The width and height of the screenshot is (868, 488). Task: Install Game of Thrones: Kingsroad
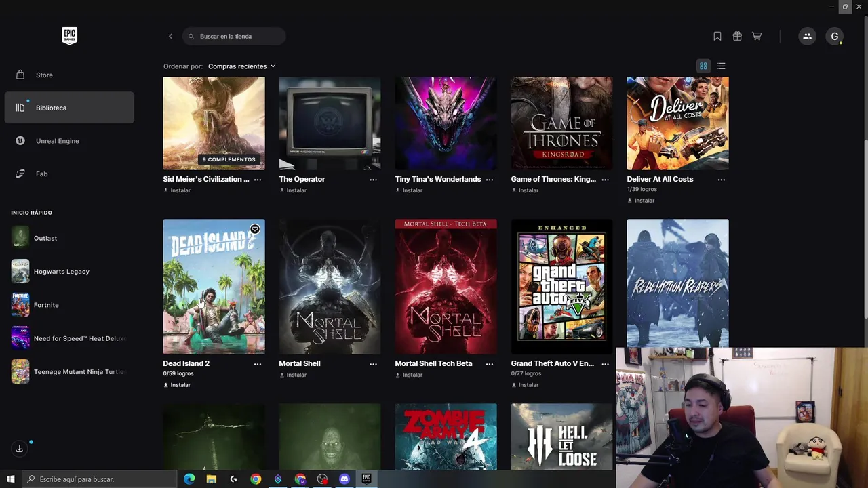click(525, 190)
